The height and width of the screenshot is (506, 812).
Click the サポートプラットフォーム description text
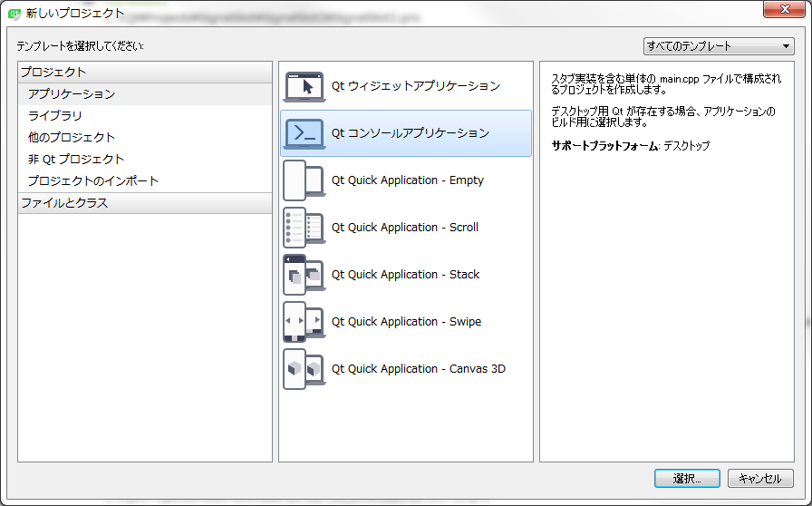pos(630,146)
